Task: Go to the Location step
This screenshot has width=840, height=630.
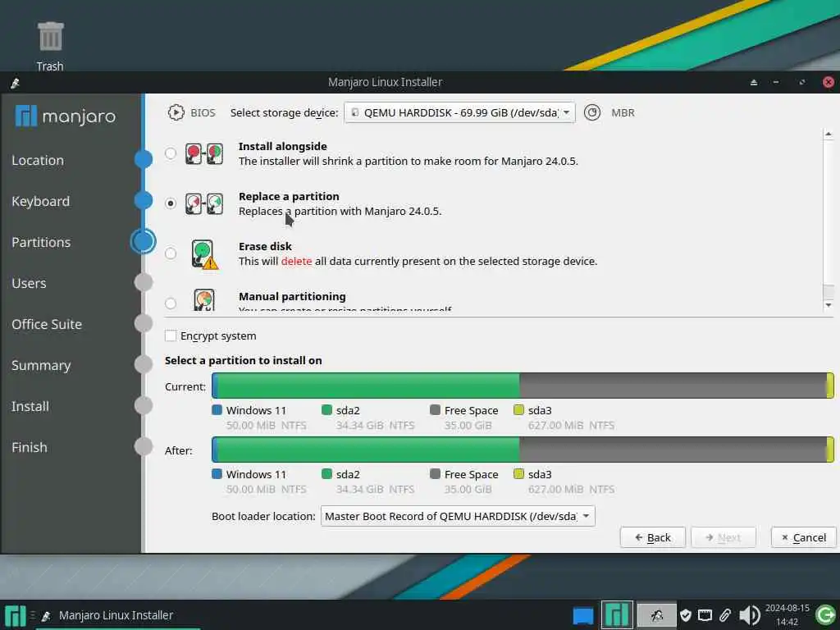Action: (38, 160)
